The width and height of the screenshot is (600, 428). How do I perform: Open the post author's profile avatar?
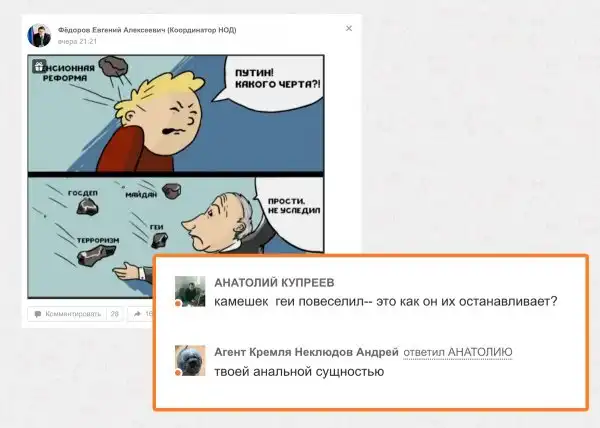[x=37, y=37]
